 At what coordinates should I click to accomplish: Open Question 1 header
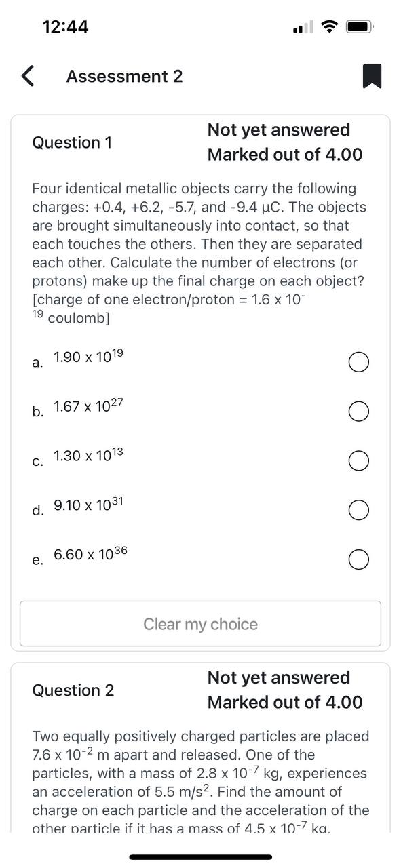(x=72, y=142)
